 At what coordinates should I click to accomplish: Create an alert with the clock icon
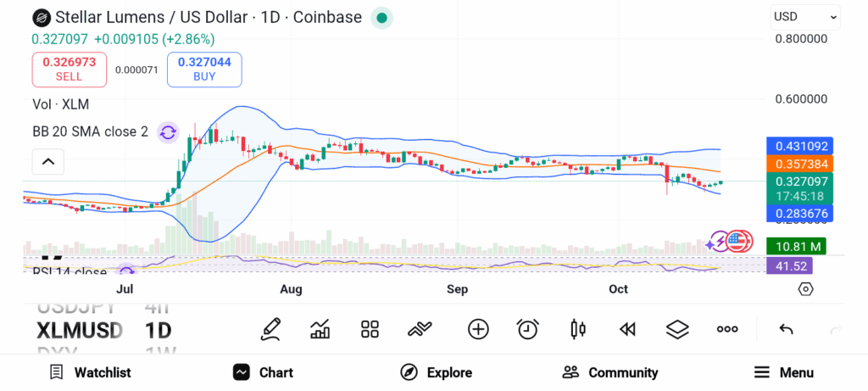[528, 329]
